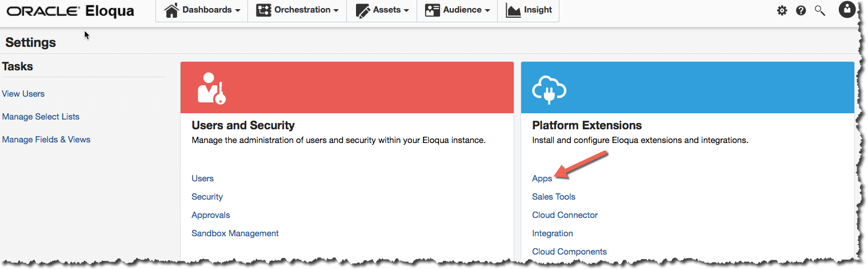Expand the Audience dropdown menu
The width and height of the screenshot is (868, 270).
click(457, 10)
